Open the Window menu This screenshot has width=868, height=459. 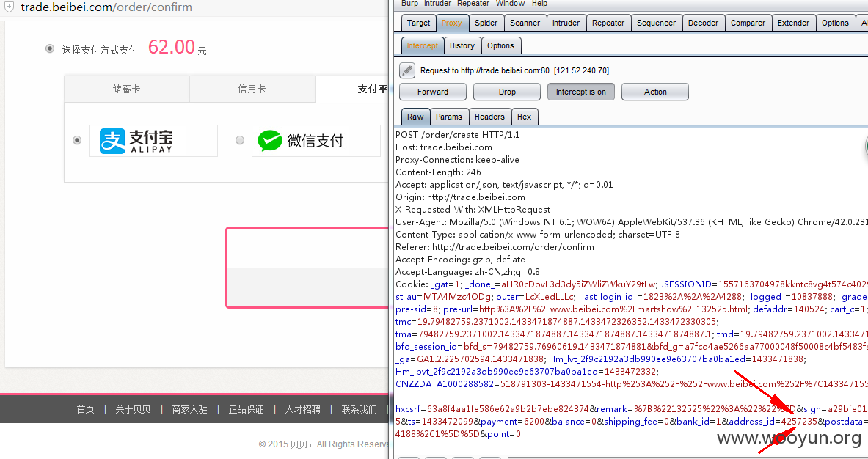click(511, 4)
